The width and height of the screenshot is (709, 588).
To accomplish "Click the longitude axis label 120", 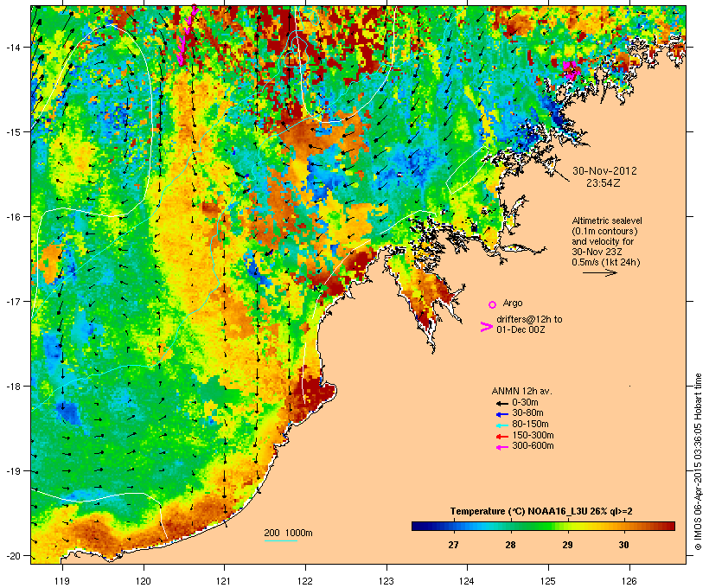I will (144, 581).
